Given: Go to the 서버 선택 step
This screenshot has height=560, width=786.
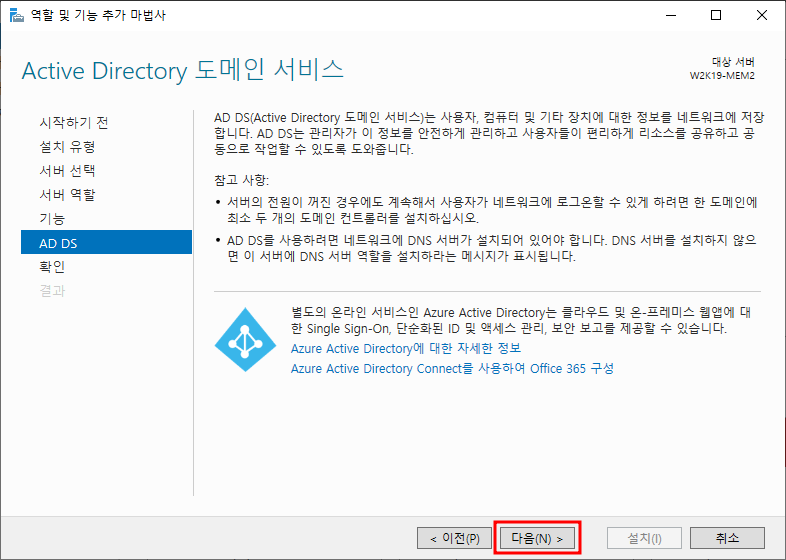Looking at the screenshot, I should point(67,170).
